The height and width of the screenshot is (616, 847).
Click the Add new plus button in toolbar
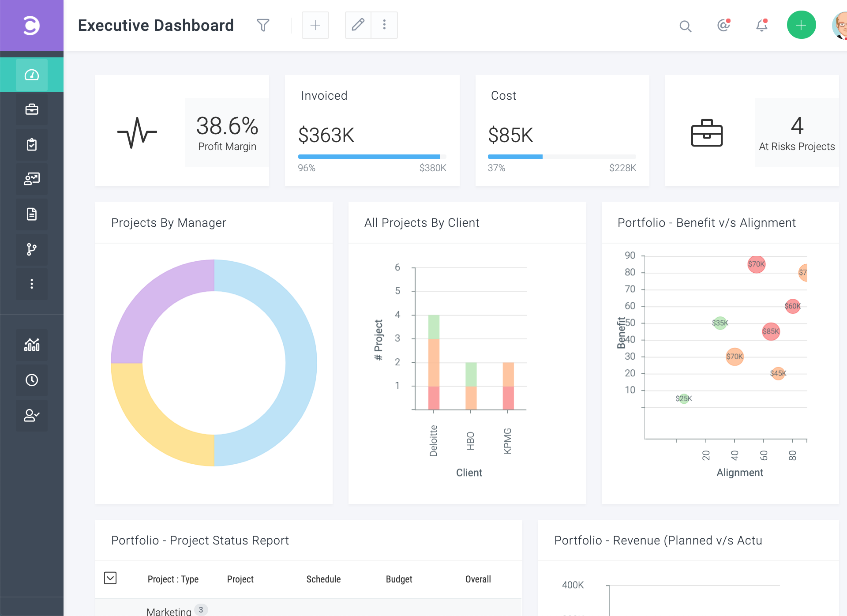(315, 25)
